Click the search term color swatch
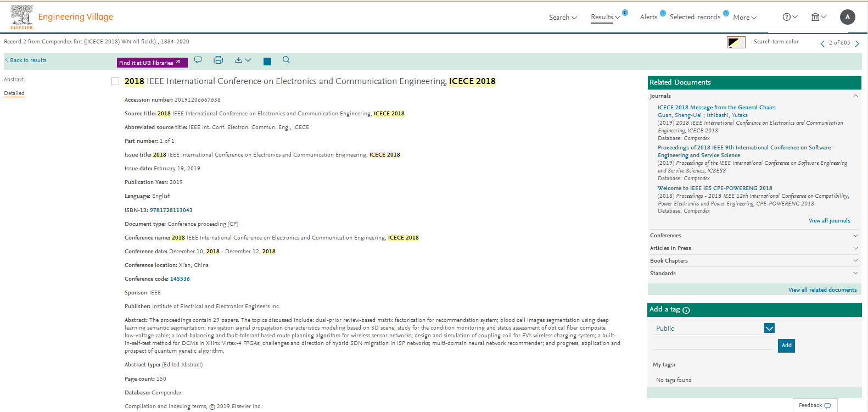Screen dimensions: 868x412 [736, 42]
